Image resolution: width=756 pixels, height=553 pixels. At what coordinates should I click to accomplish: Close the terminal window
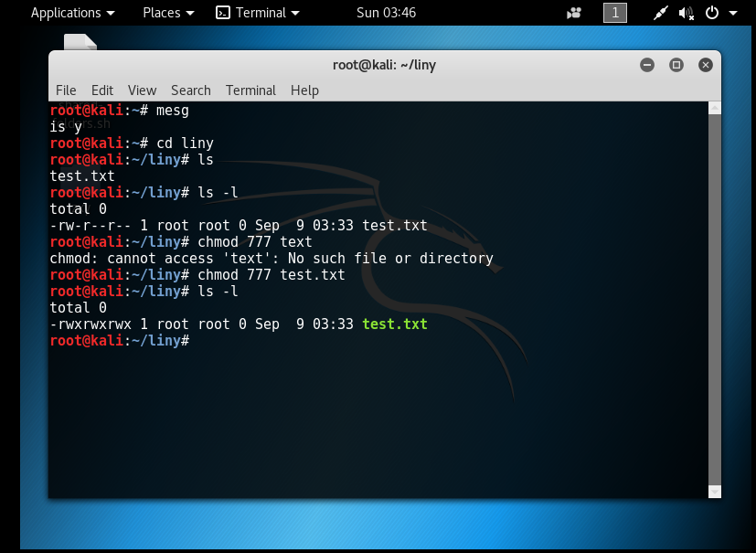(x=706, y=65)
